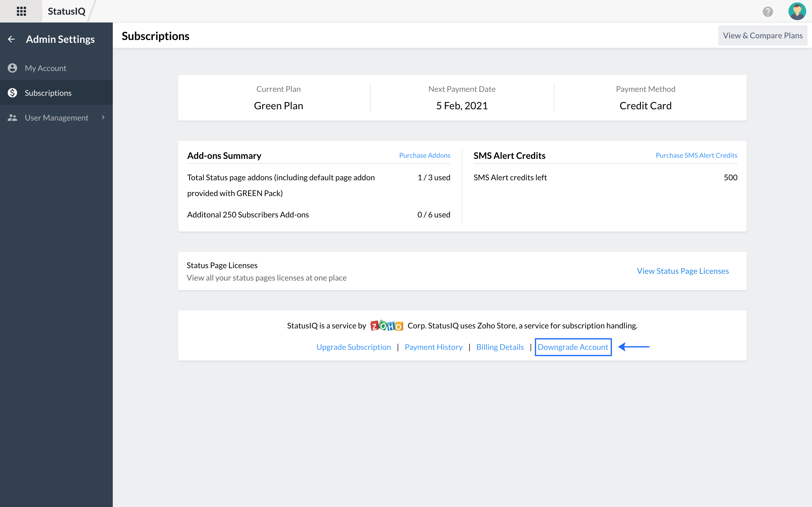Viewport: 812px width, 507px height.
Task: Click the Zoho logo in the footer text
Action: click(x=387, y=325)
